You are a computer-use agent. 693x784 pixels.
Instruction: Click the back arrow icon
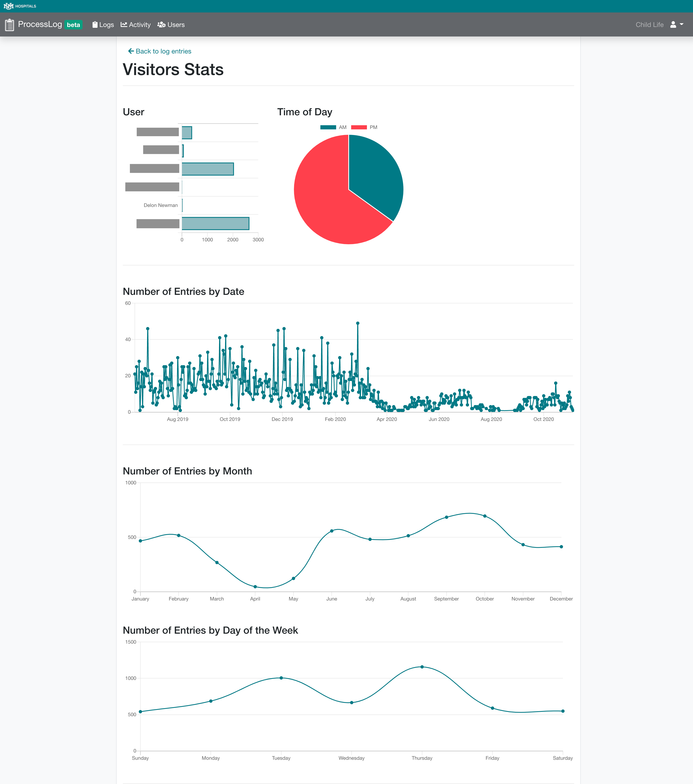click(x=131, y=51)
